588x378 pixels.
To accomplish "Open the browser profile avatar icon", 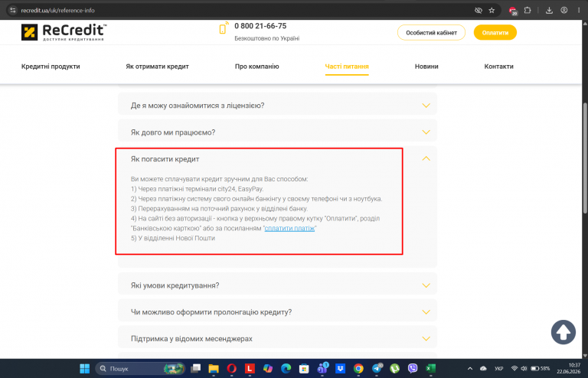I will point(564,11).
